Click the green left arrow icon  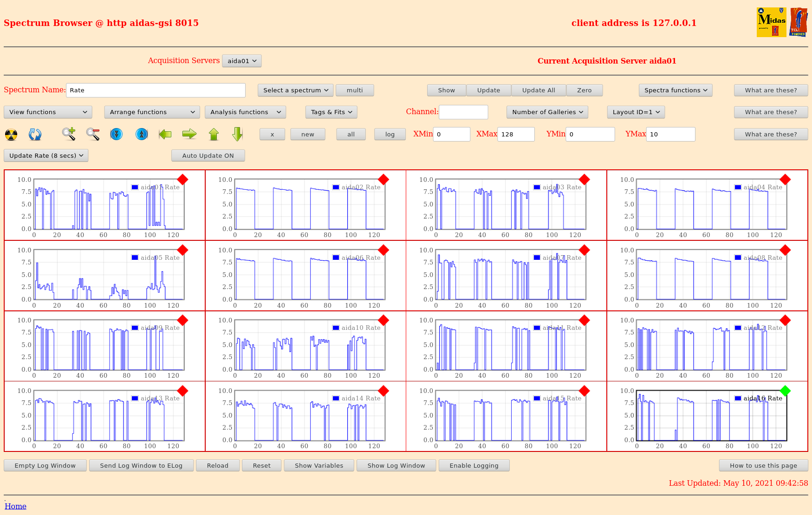165,135
